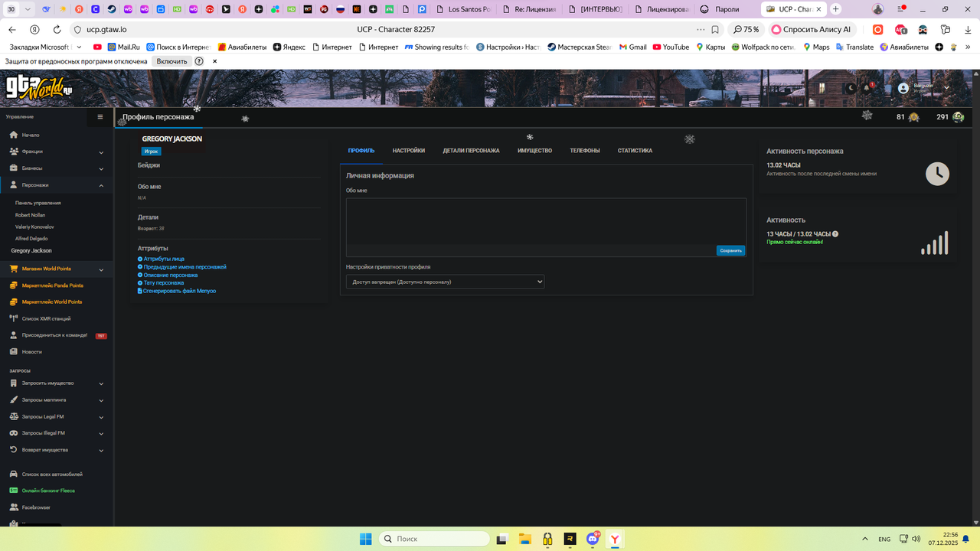980x551 pixels.
Task: Switch to the ДЕТАЛИ ПЕРСОНАЖА tab
Action: [x=471, y=151]
